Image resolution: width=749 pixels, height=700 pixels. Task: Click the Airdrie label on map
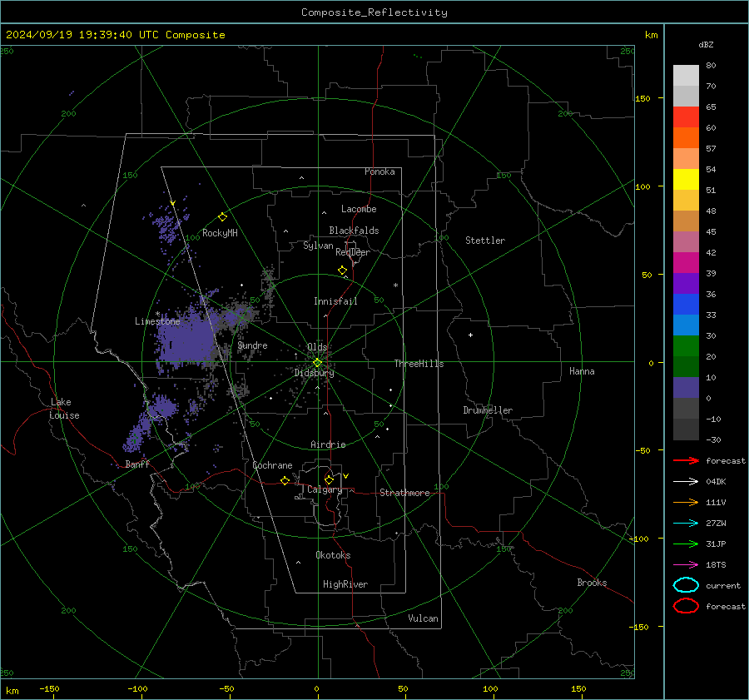[x=328, y=444]
